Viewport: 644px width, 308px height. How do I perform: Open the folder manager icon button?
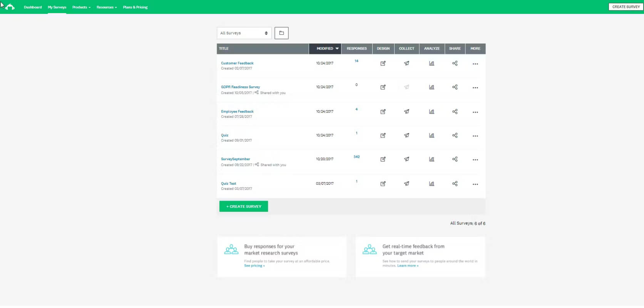(x=281, y=33)
